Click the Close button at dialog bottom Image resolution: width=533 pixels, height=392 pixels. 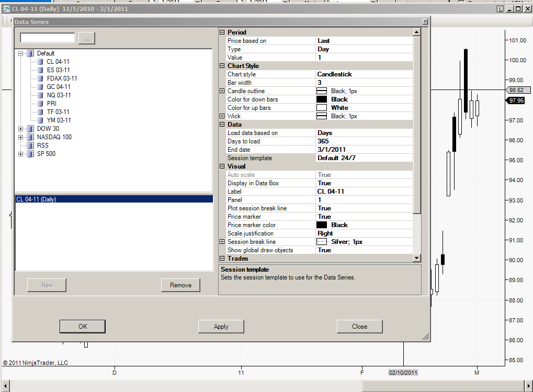click(x=360, y=327)
